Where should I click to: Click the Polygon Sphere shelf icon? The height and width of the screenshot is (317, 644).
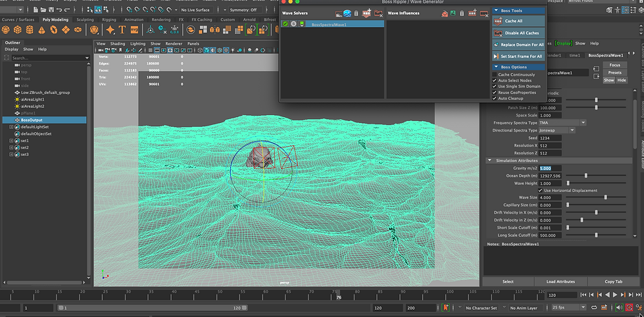[5, 30]
